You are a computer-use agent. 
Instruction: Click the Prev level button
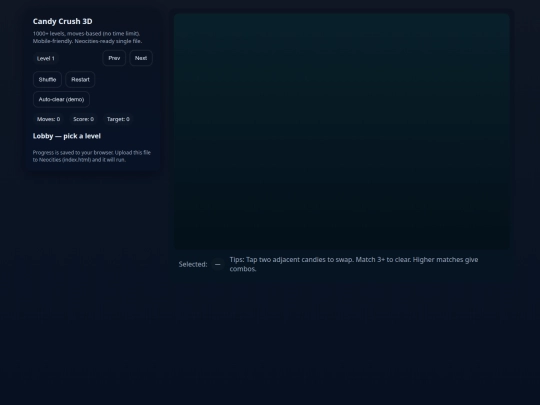pos(114,58)
